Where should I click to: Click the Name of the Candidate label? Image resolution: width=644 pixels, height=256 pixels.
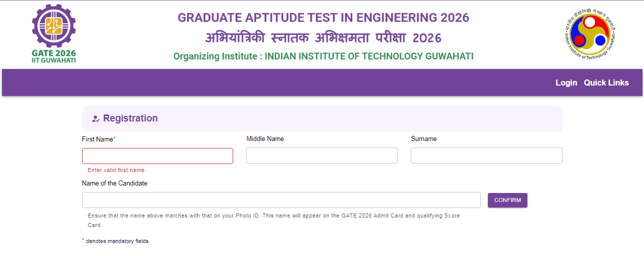[x=115, y=183]
